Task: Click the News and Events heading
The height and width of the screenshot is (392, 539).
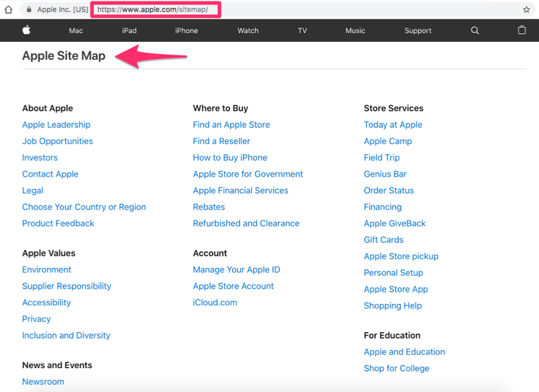Action: [57, 365]
